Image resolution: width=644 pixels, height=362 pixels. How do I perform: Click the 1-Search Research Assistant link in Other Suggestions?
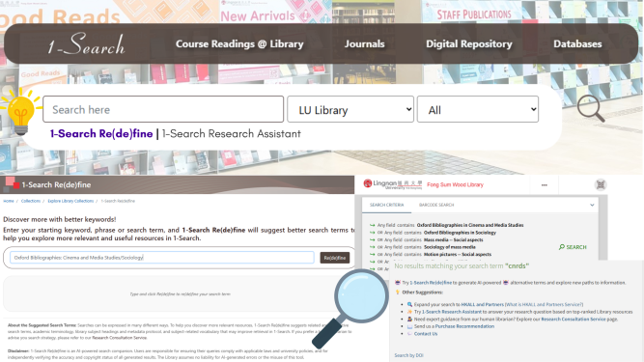452,312
